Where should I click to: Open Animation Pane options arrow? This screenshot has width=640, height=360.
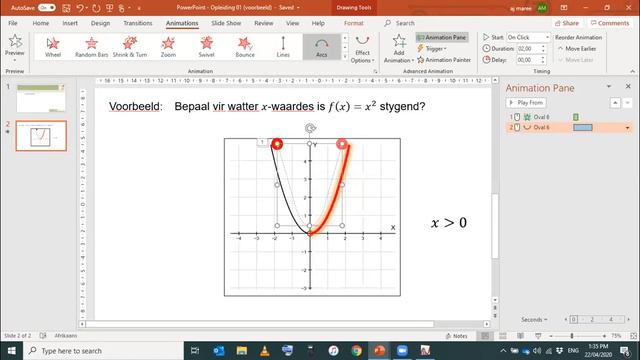coord(609,87)
